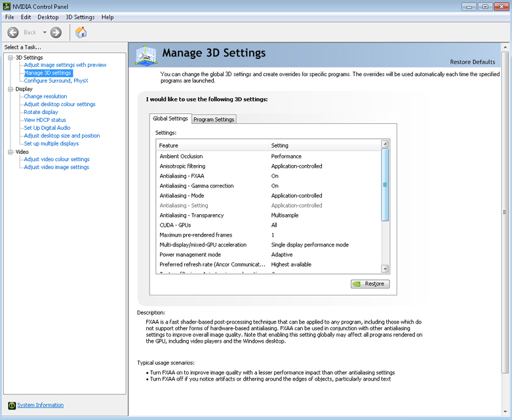Screen dimensions: 512x420
Task: Collapse the Video tree node
Action: 10,152
